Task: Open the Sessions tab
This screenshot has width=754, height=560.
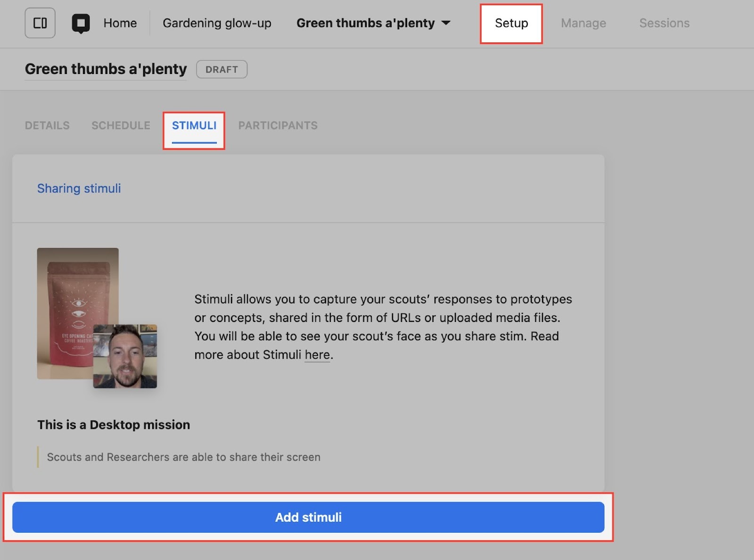Action: coord(664,23)
